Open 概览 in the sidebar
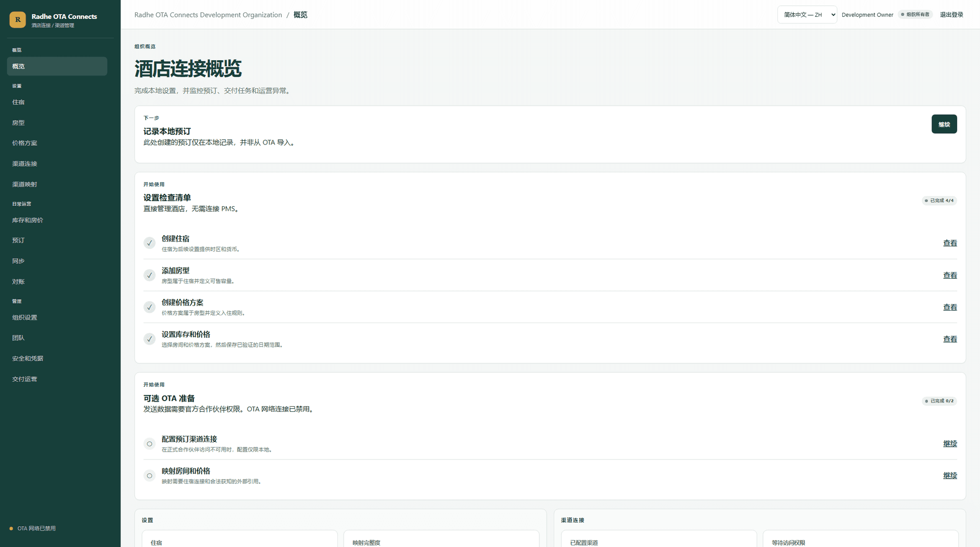Screen dimensions: 980x547 click(x=57, y=66)
